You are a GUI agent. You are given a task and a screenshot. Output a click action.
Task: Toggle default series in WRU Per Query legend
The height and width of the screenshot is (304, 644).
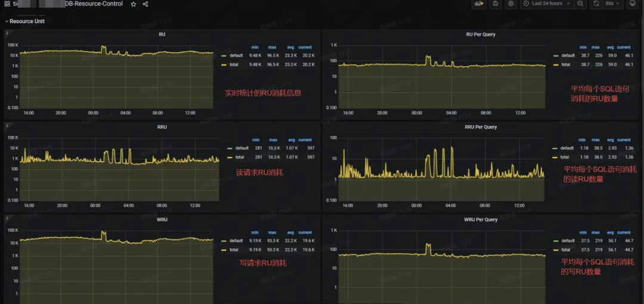pos(568,241)
